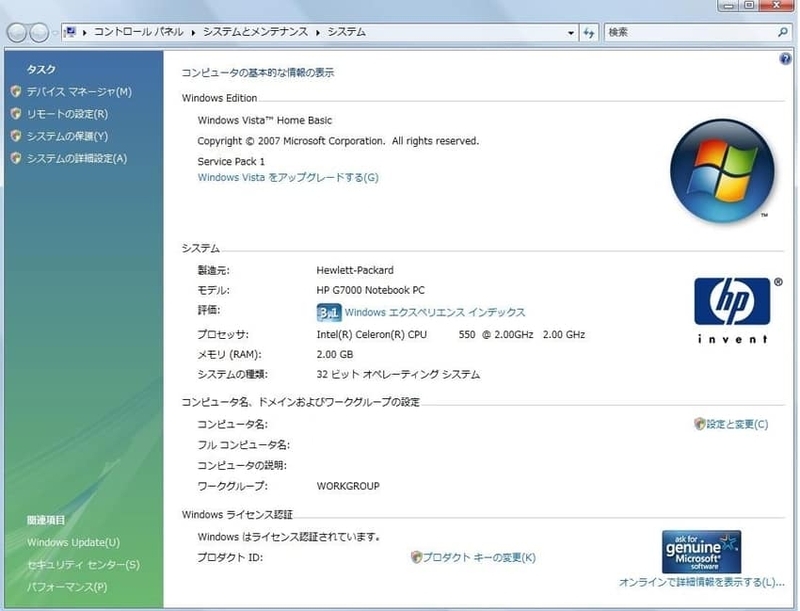
Task: Click the Back navigation button
Action: click(17, 33)
